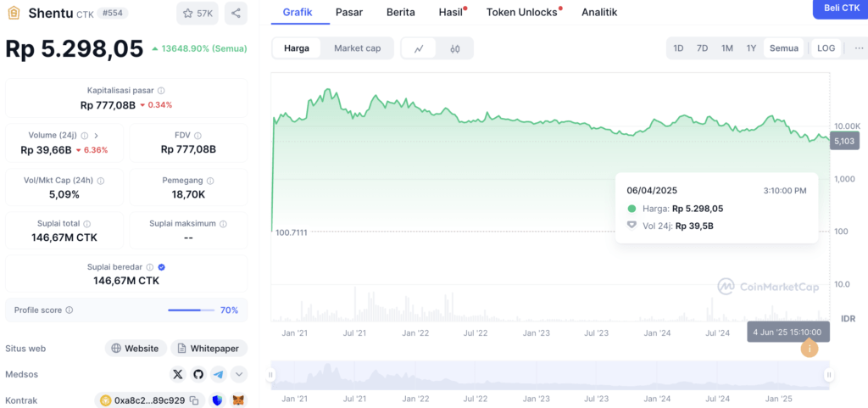Open the Website link

click(x=136, y=349)
